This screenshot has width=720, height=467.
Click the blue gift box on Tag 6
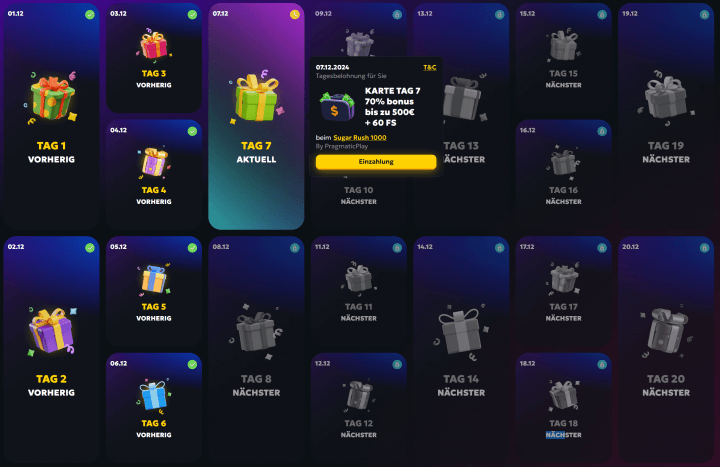(154, 395)
